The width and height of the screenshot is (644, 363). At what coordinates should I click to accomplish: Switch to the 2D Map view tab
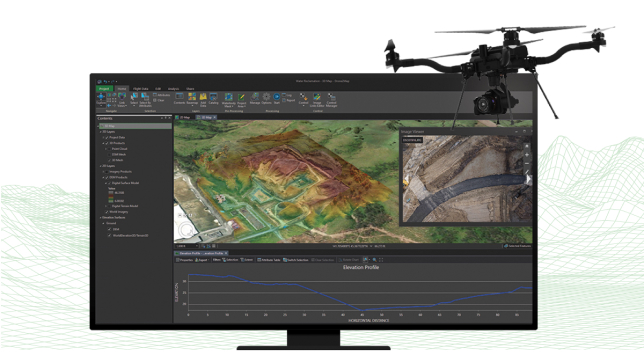(183, 117)
